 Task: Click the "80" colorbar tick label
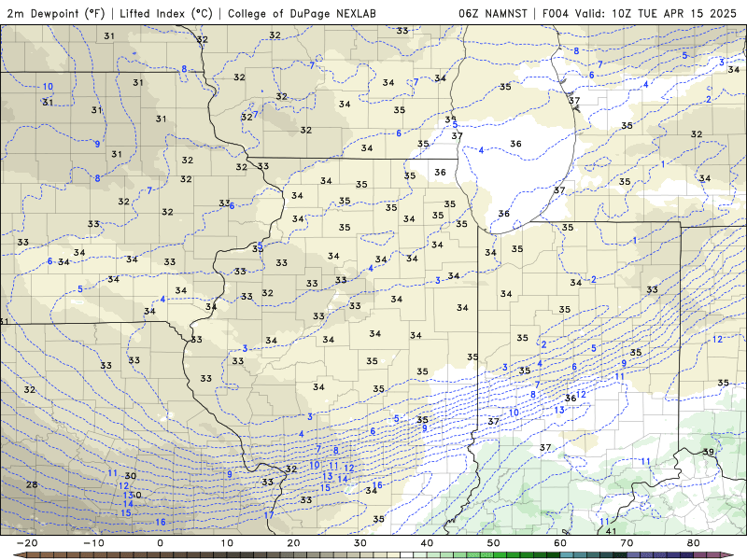click(x=694, y=543)
